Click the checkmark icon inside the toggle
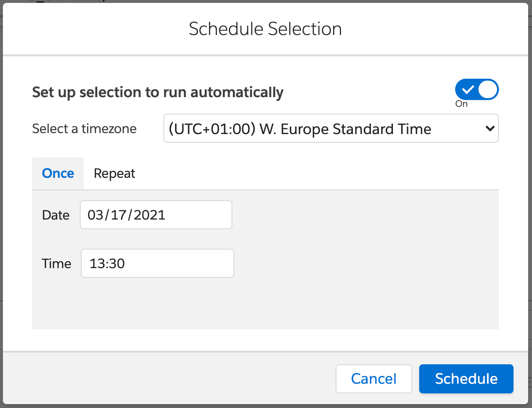This screenshot has width=532, height=408. click(468, 90)
